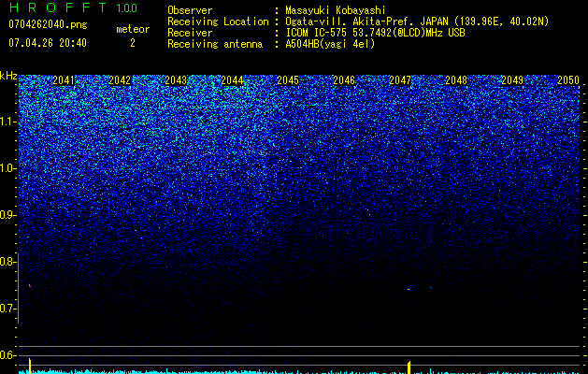Click the Observer label

pyautogui.click(x=190, y=10)
